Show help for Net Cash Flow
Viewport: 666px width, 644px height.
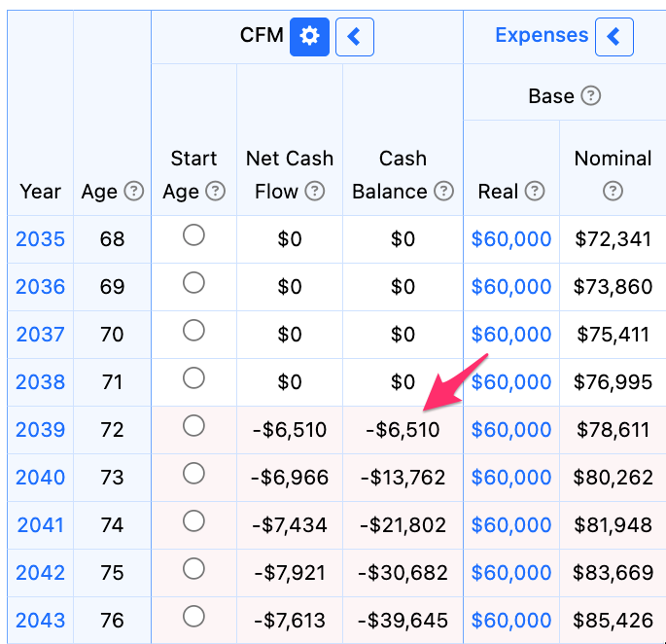coord(315,191)
